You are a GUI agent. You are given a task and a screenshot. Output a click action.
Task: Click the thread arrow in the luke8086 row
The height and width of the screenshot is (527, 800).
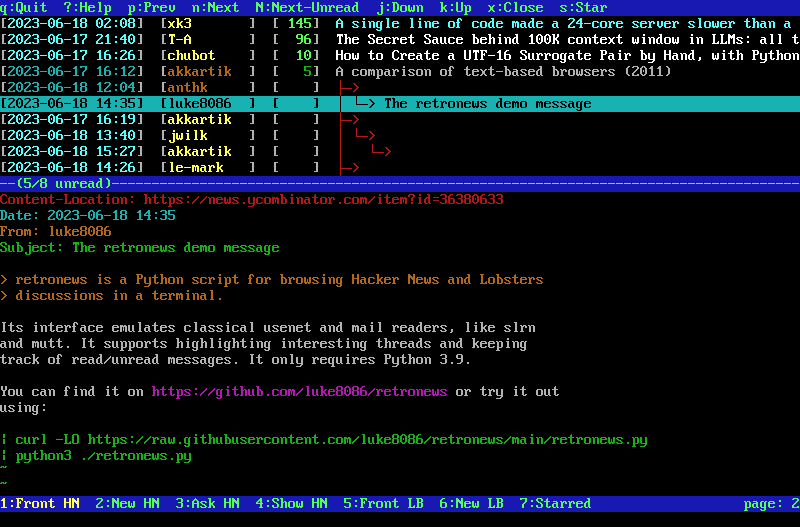(365, 104)
